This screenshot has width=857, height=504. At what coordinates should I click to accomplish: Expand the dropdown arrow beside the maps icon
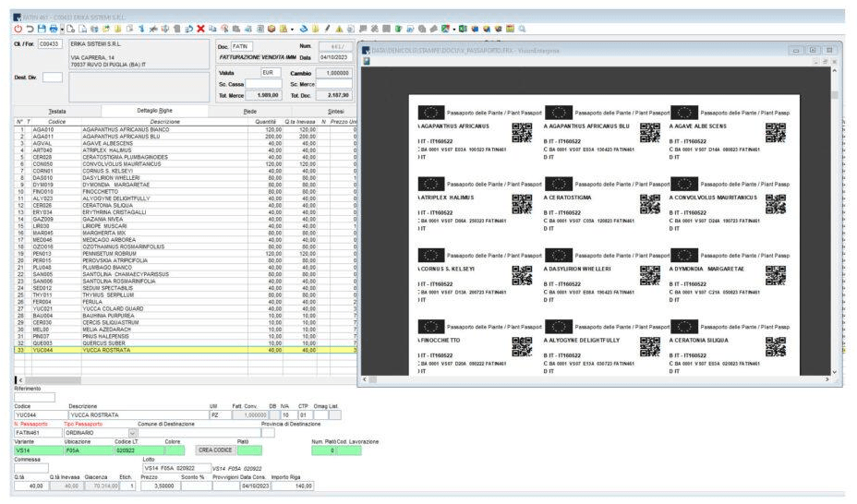point(454,29)
